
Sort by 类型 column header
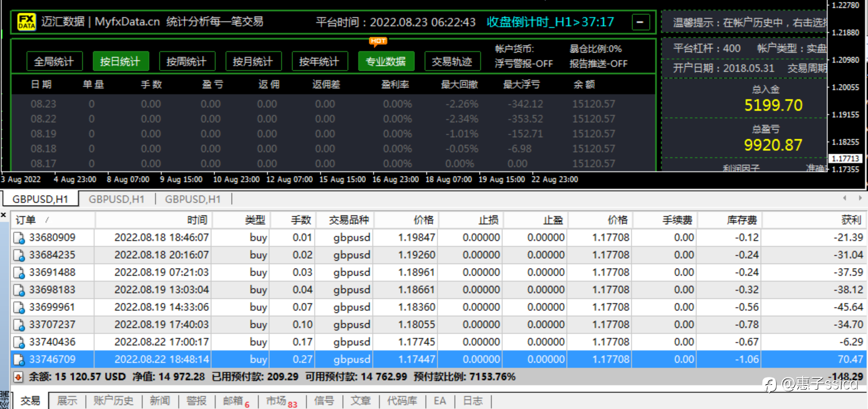click(x=242, y=220)
